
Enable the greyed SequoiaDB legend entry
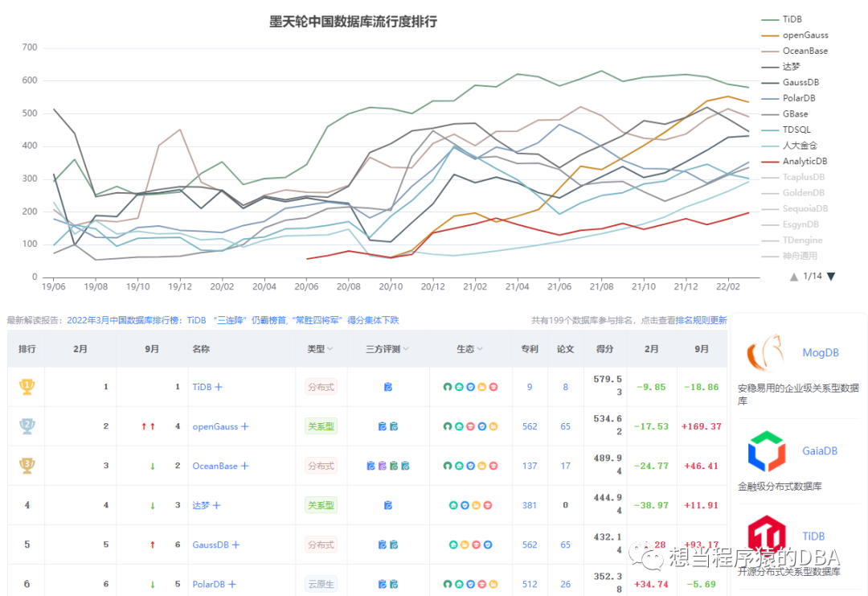(795, 209)
